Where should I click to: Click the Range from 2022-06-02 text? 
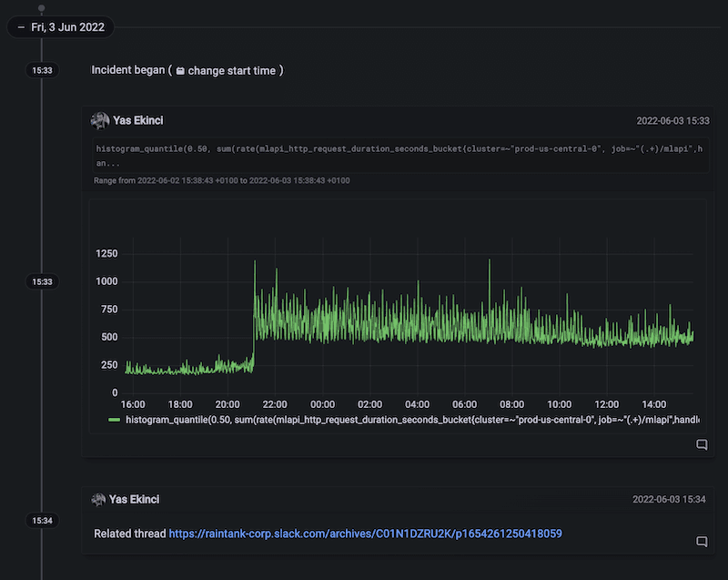[221, 180]
